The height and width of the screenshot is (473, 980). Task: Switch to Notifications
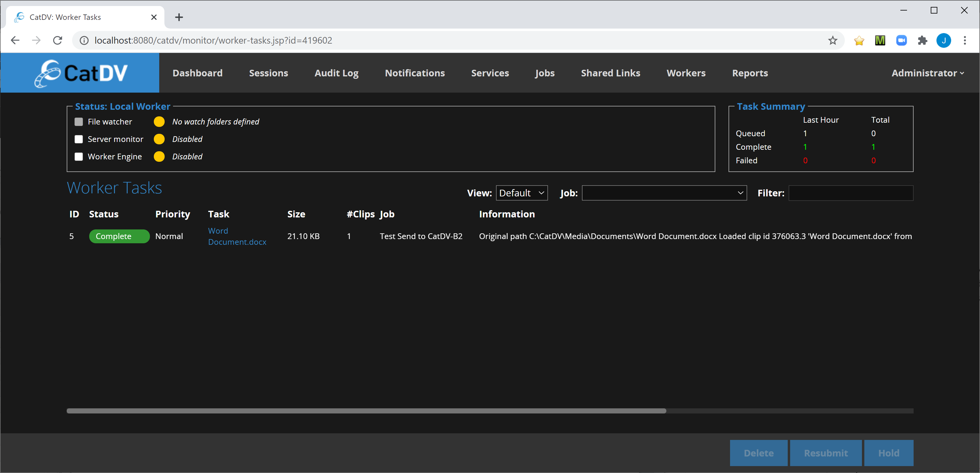[x=415, y=73]
